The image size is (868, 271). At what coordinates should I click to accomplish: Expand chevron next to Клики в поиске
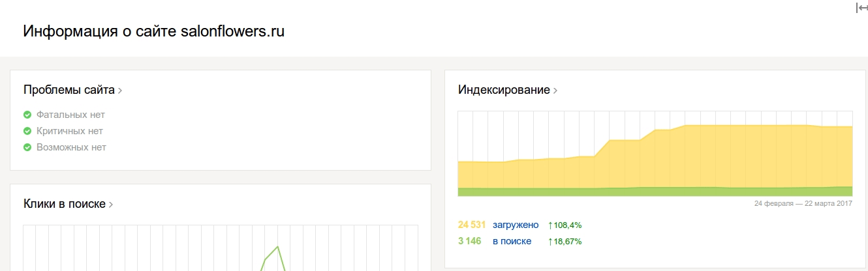point(111,205)
